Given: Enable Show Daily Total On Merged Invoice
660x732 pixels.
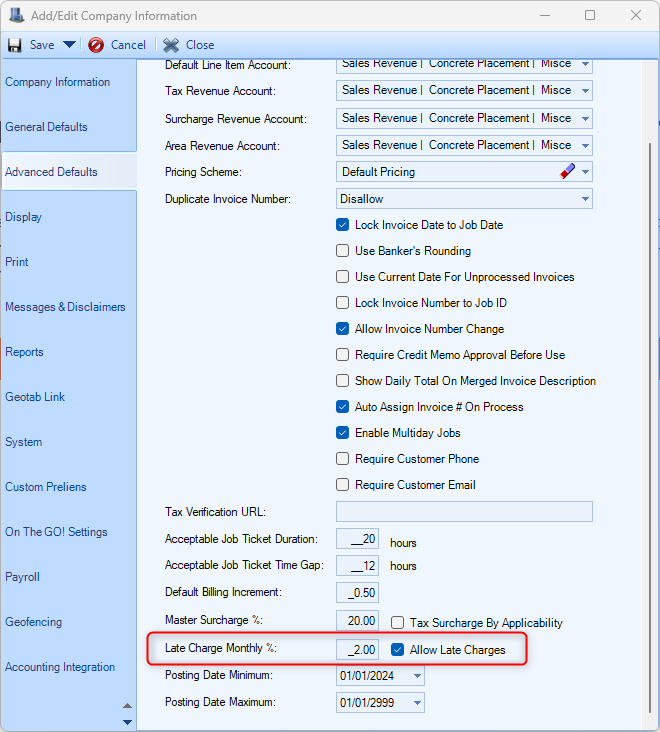Looking at the screenshot, I should tap(343, 380).
